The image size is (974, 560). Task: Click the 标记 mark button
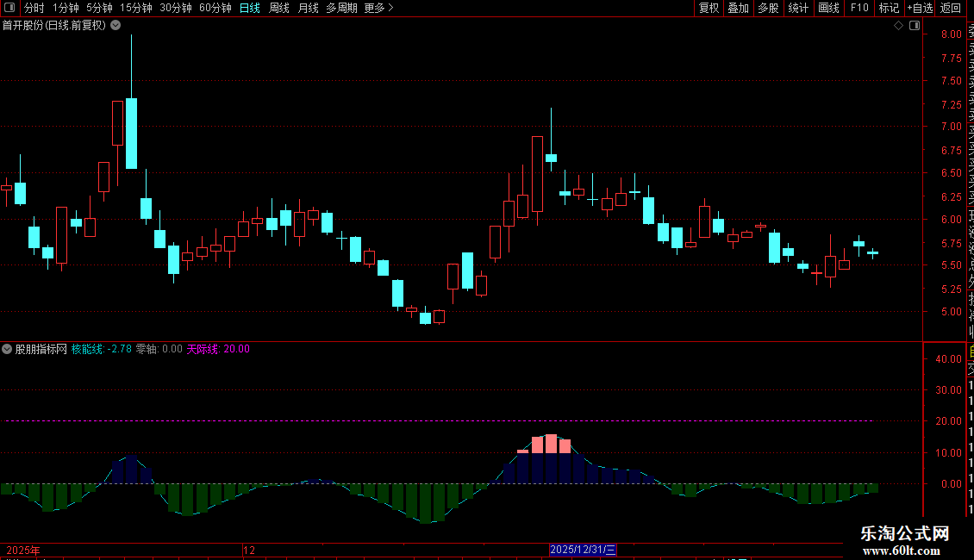tap(889, 8)
